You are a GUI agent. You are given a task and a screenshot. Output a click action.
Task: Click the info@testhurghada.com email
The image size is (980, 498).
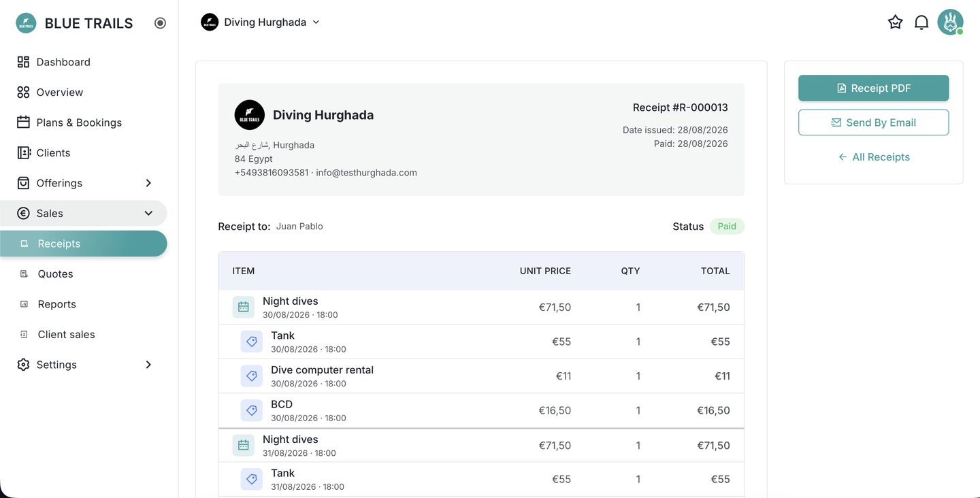pos(366,173)
